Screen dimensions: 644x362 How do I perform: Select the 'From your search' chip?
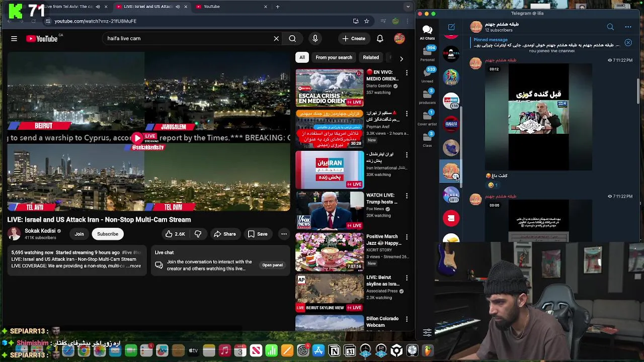pos(334,57)
